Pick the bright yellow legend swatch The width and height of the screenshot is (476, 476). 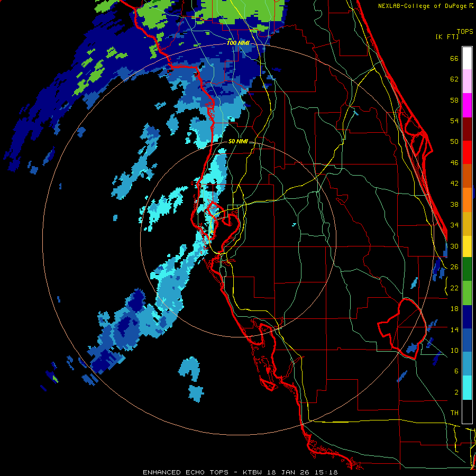coord(467,246)
